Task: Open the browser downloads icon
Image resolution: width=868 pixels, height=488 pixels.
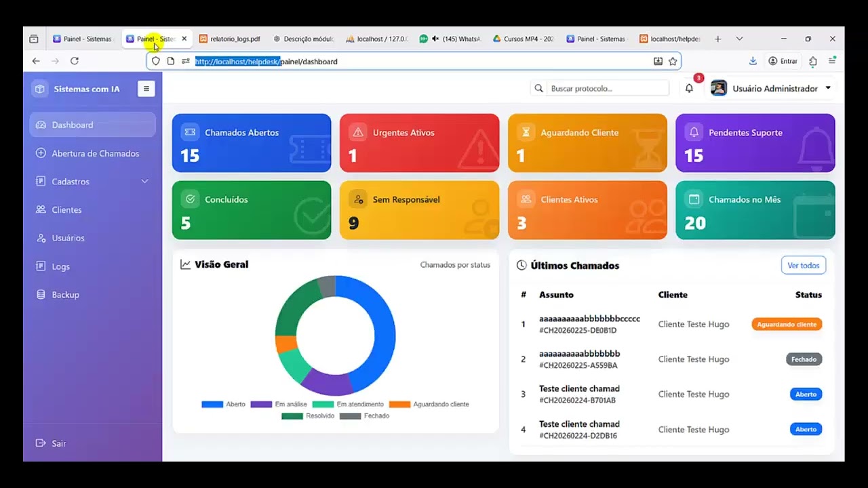Action: tap(753, 61)
